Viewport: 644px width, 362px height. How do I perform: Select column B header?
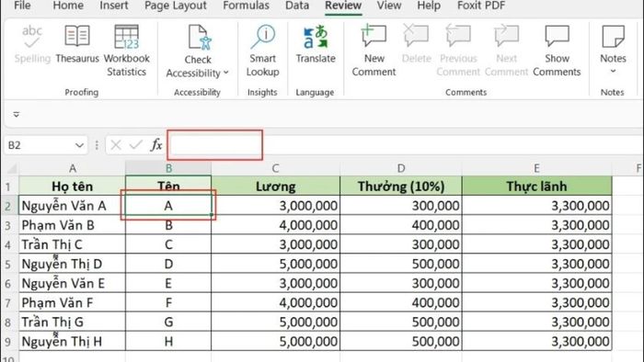pyautogui.click(x=168, y=168)
